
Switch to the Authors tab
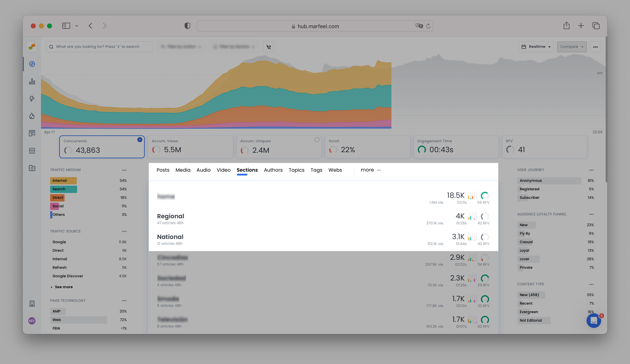[x=273, y=170]
